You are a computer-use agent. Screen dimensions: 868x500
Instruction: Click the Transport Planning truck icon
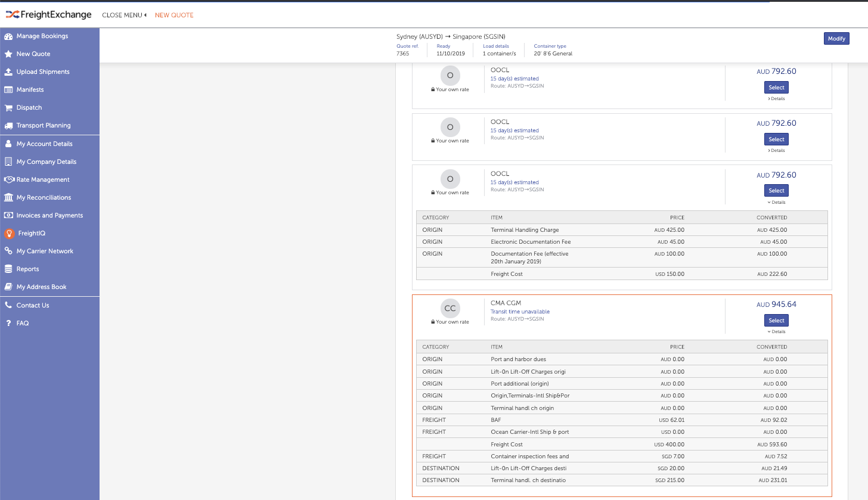(8, 126)
